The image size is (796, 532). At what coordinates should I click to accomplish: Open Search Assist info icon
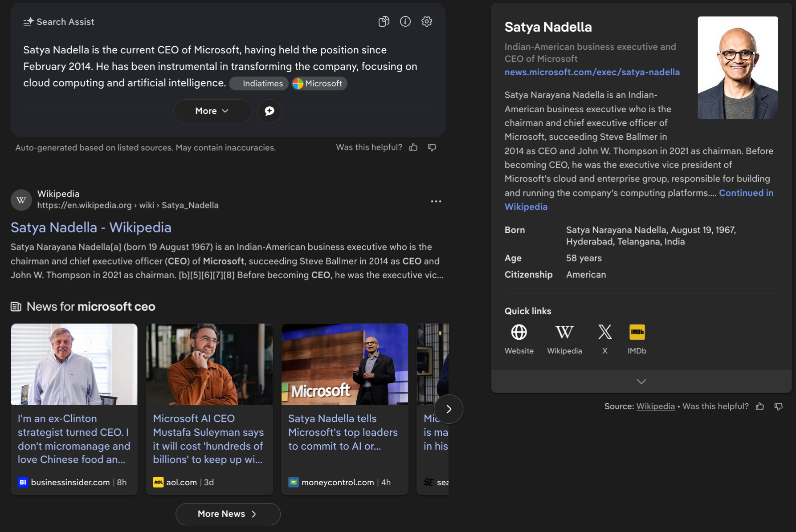pyautogui.click(x=405, y=21)
